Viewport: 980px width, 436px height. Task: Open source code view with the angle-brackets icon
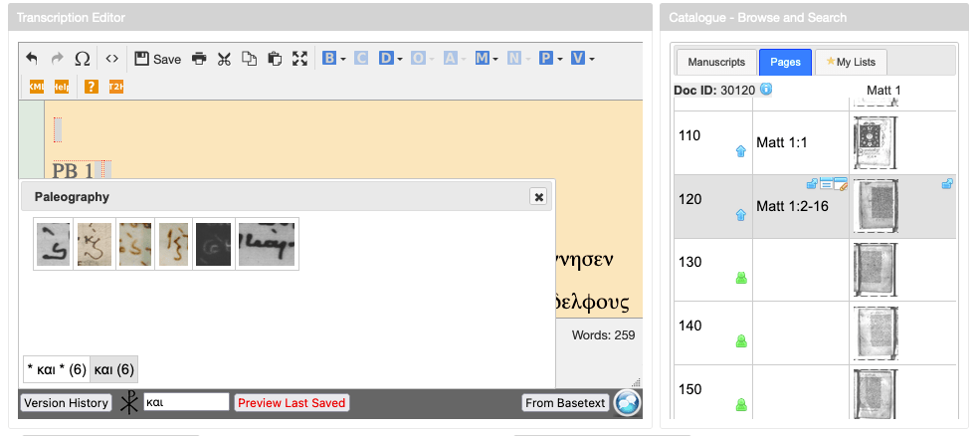[112, 59]
